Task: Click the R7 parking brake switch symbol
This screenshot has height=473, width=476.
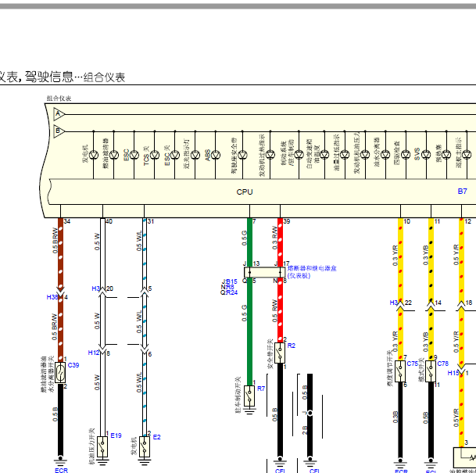Action: 249,396
